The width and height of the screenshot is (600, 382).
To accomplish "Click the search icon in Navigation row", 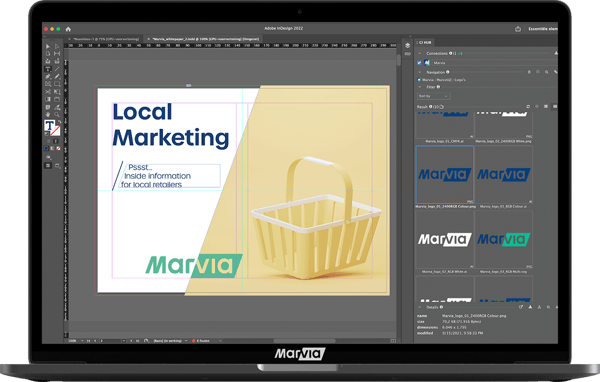I will [546, 72].
